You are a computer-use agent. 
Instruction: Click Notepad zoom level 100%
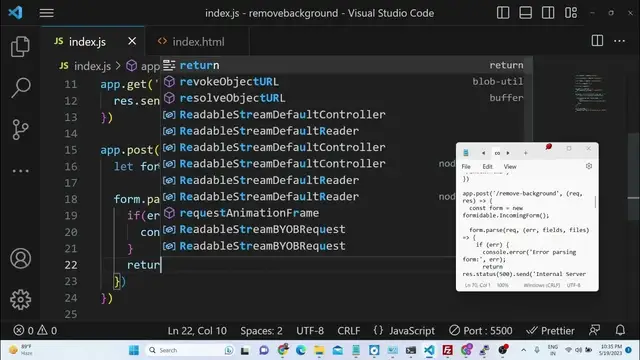pos(502,285)
